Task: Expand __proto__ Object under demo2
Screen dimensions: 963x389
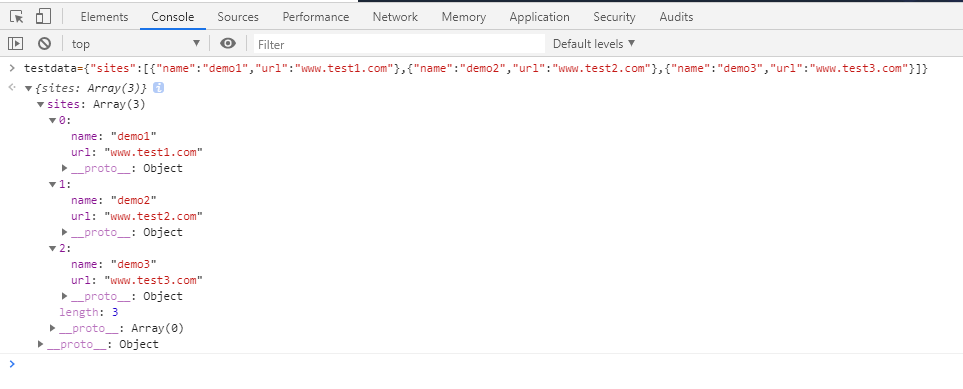Action: (64, 232)
